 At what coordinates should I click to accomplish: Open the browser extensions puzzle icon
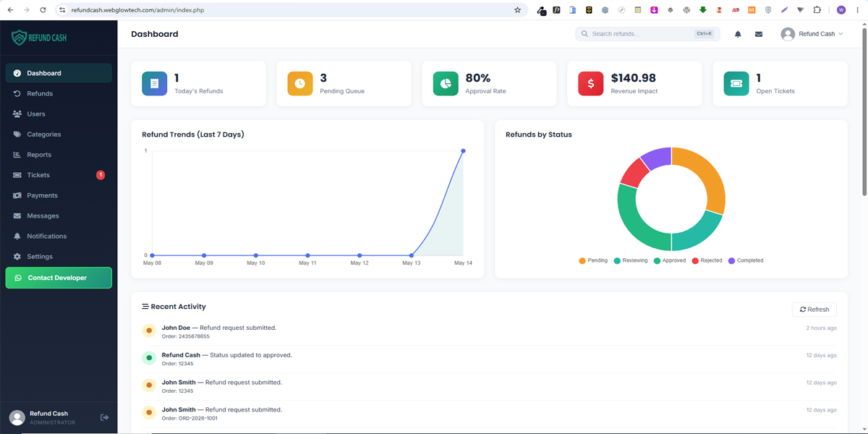coord(817,10)
